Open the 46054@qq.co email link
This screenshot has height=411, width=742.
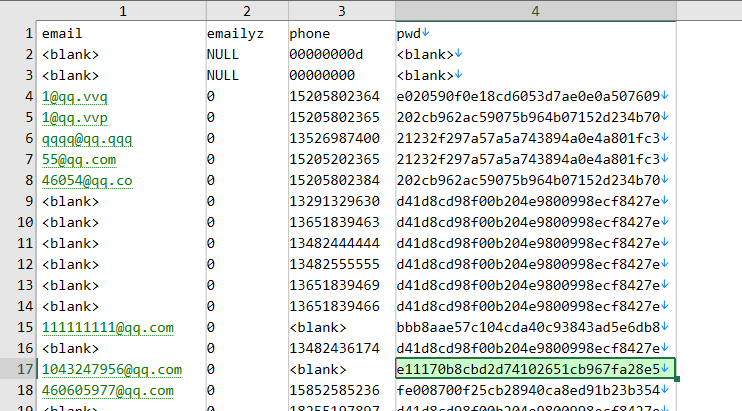pyautogui.click(x=87, y=181)
